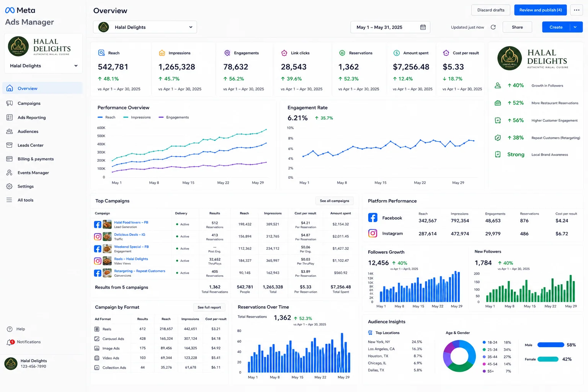This screenshot has height=392, width=588.
Task: Click the Carousel Ads format icon
Action: [97, 339]
